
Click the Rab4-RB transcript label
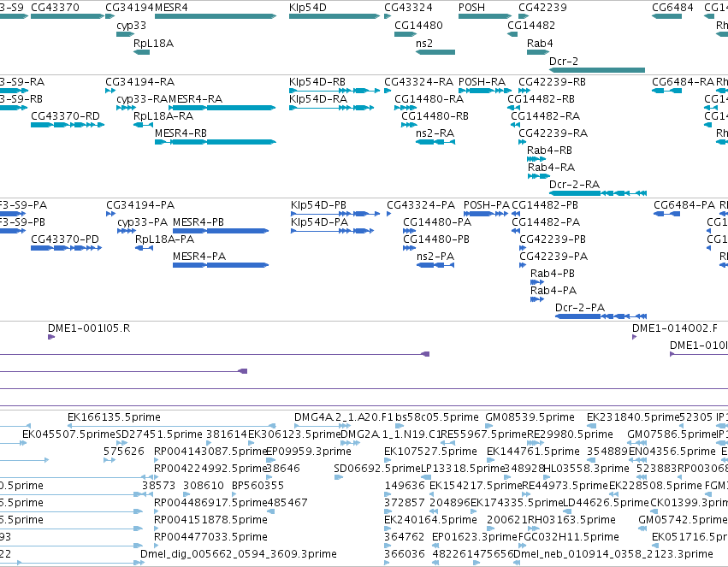(549, 151)
